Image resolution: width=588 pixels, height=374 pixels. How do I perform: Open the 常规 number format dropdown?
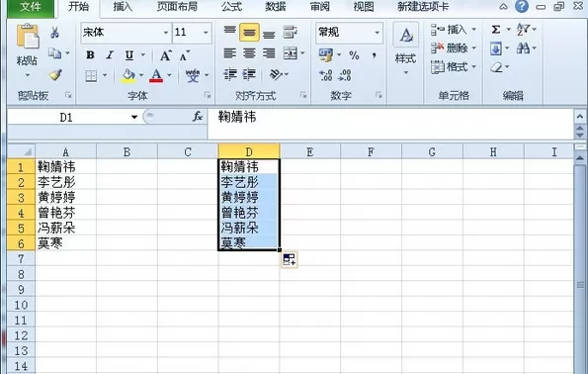tap(377, 33)
